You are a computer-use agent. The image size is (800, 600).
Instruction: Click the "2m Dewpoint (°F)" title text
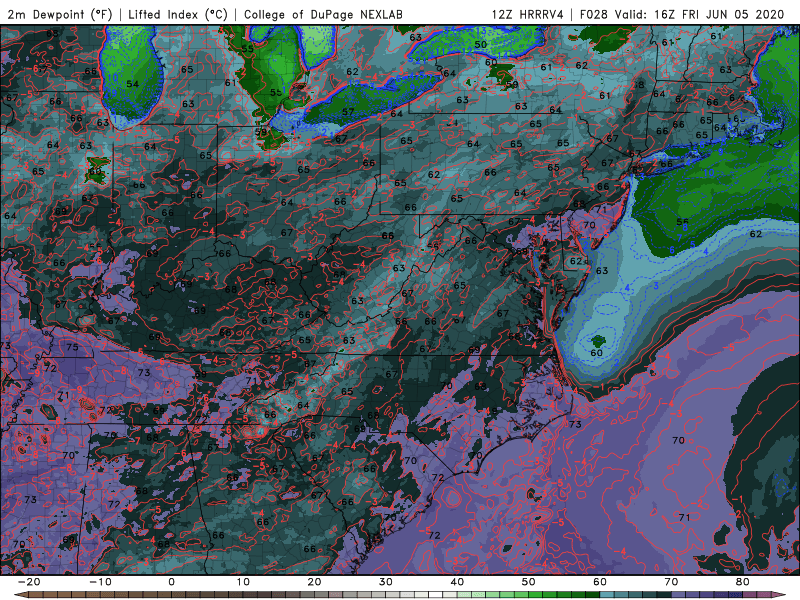[x=59, y=14]
